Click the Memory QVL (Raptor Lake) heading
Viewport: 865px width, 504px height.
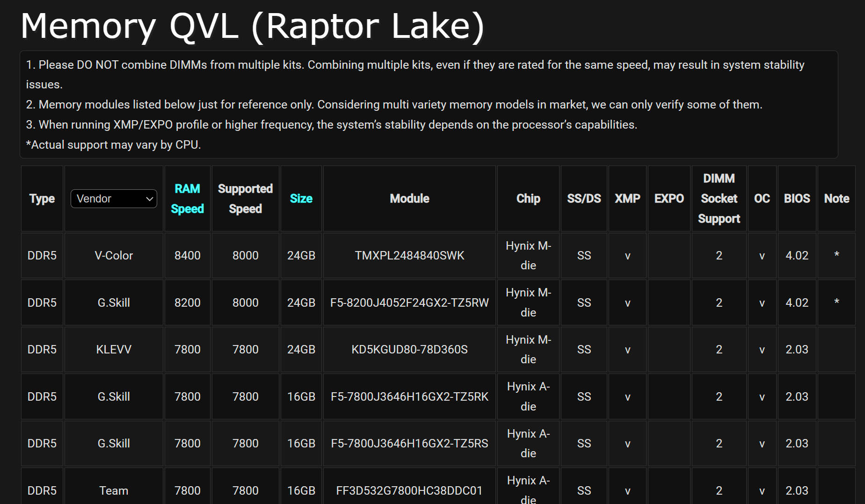point(253,26)
